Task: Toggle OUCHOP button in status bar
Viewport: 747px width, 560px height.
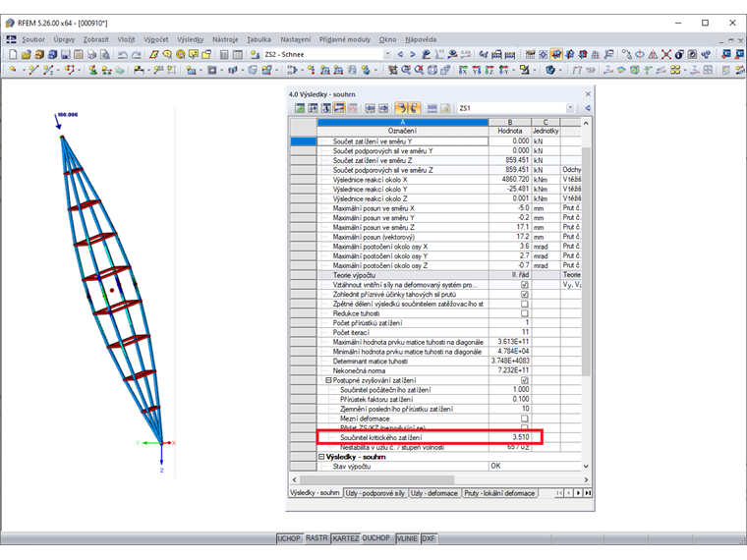Action: click(x=376, y=538)
